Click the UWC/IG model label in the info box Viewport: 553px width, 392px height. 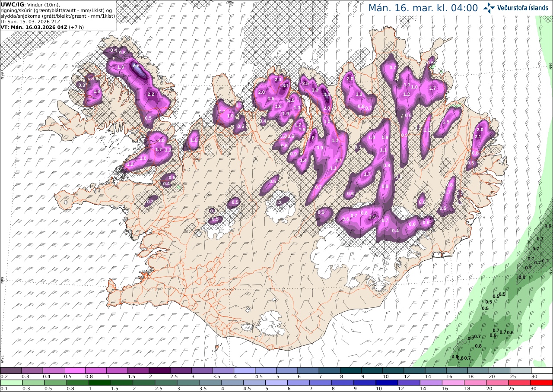(x=12, y=4)
